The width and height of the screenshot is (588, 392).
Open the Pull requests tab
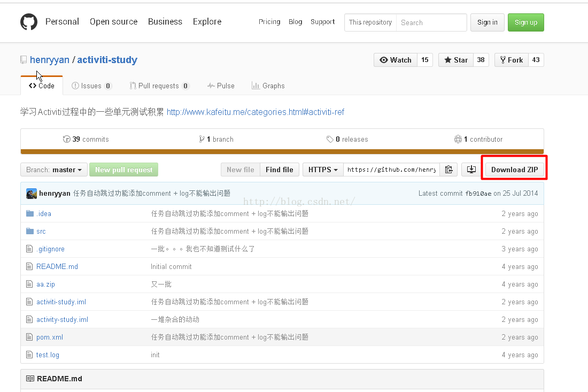(x=159, y=86)
